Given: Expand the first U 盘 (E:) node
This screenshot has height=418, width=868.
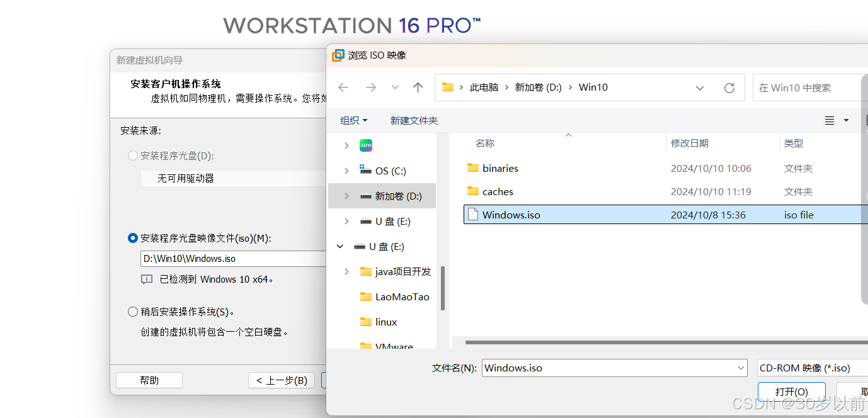Looking at the screenshot, I should [346, 221].
